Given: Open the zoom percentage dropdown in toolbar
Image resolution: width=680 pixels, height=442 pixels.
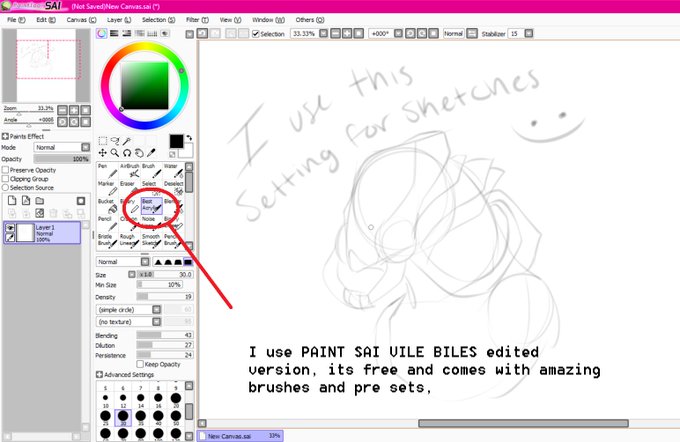Looking at the screenshot, I should (x=324, y=33).
